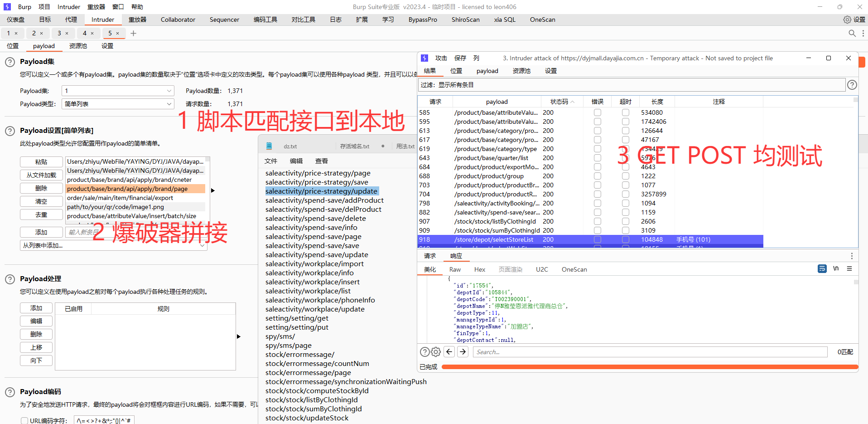The height and width of the screenshot is (424, 868).
Task: Tick the timeout checkbox for request 798
Action: [x=626, y=203]
